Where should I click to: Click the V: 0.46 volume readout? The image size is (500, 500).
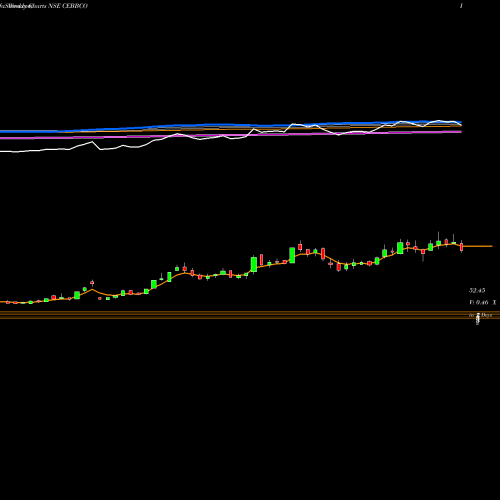479,302
